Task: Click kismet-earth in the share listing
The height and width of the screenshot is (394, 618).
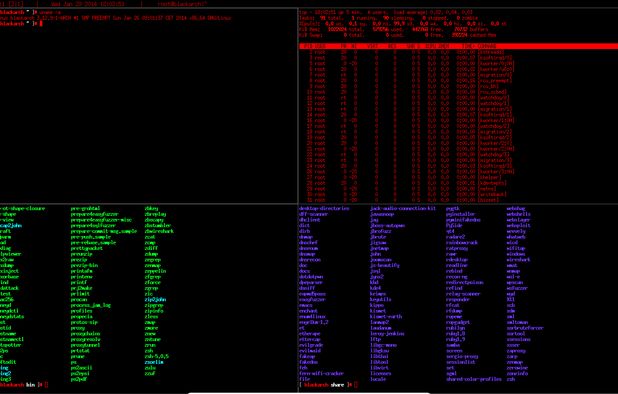Action: [386, 316]
